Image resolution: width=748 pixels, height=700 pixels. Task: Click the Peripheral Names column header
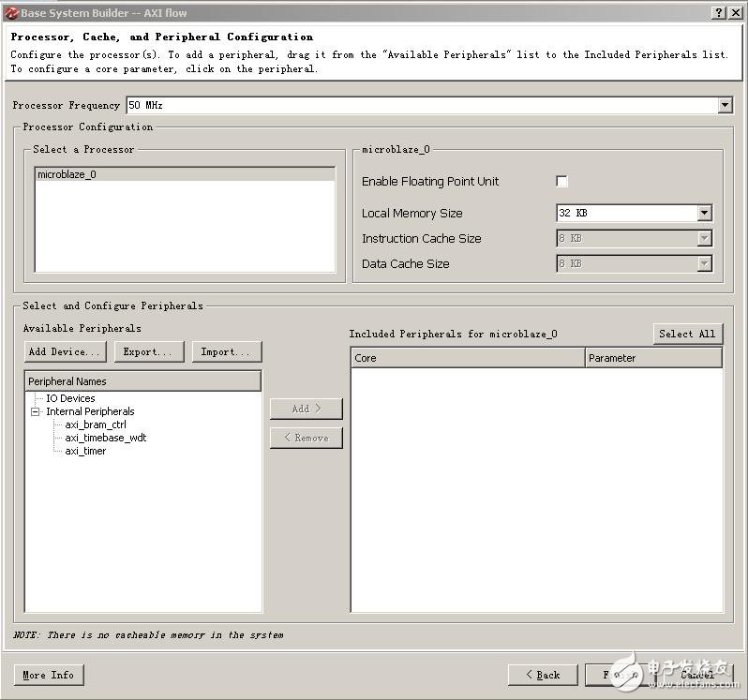(142, 381)
